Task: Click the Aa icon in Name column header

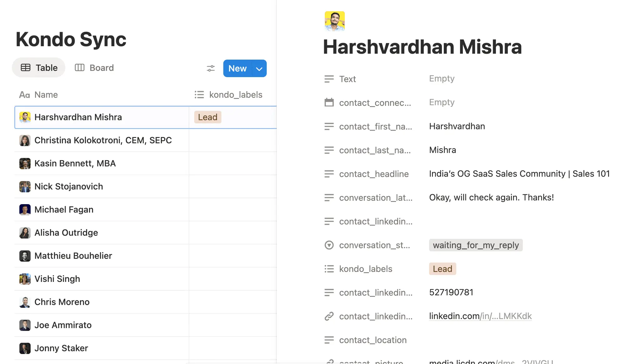Action: [25, 95]
